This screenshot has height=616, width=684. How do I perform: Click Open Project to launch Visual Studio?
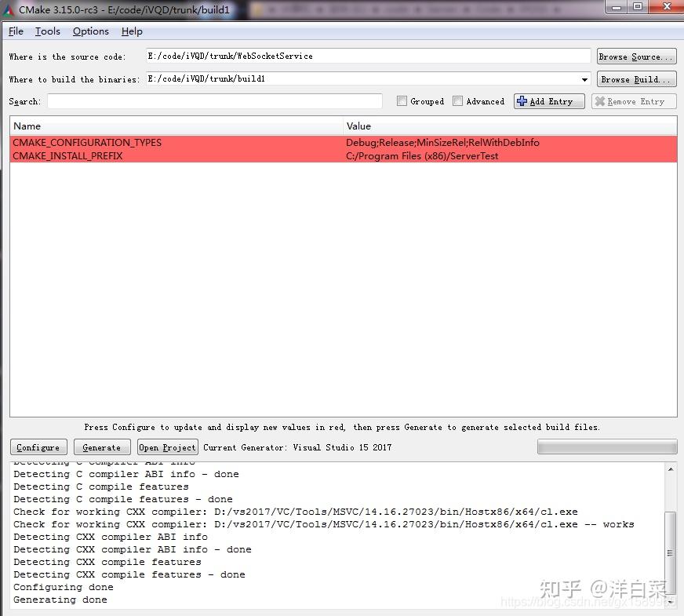click(166, 447)
